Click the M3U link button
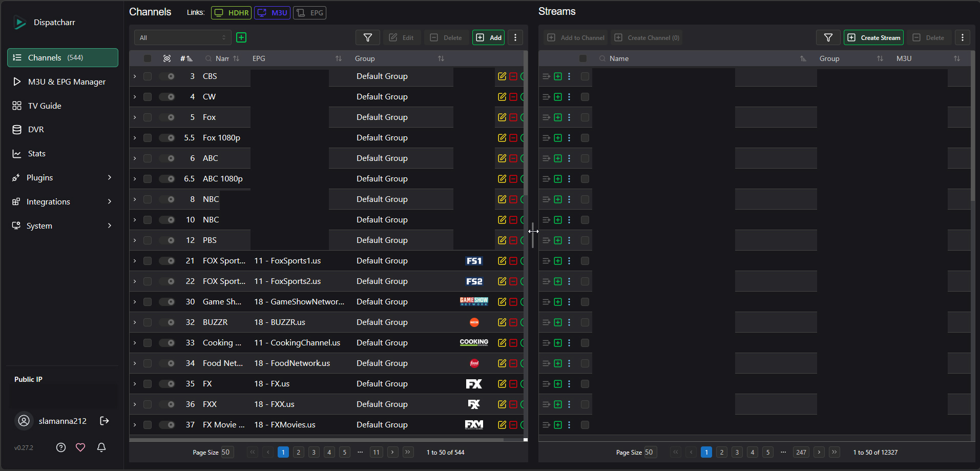 [272, 13]
